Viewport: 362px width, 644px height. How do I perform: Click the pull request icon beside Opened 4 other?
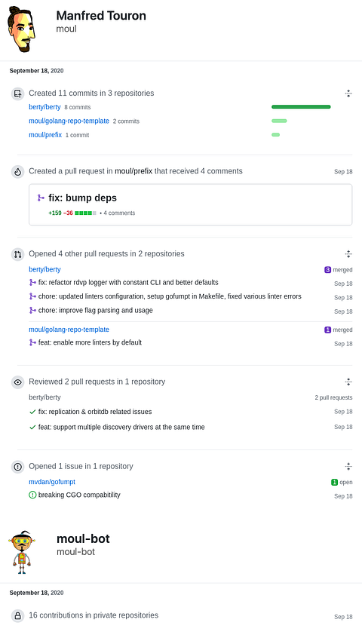(x=17, y=254)
